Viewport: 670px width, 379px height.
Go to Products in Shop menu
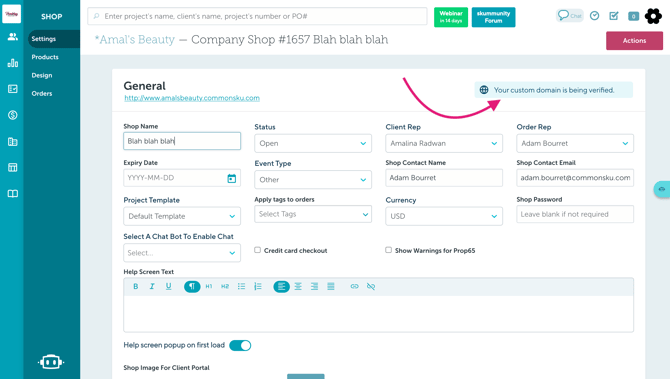click(45, 57)
